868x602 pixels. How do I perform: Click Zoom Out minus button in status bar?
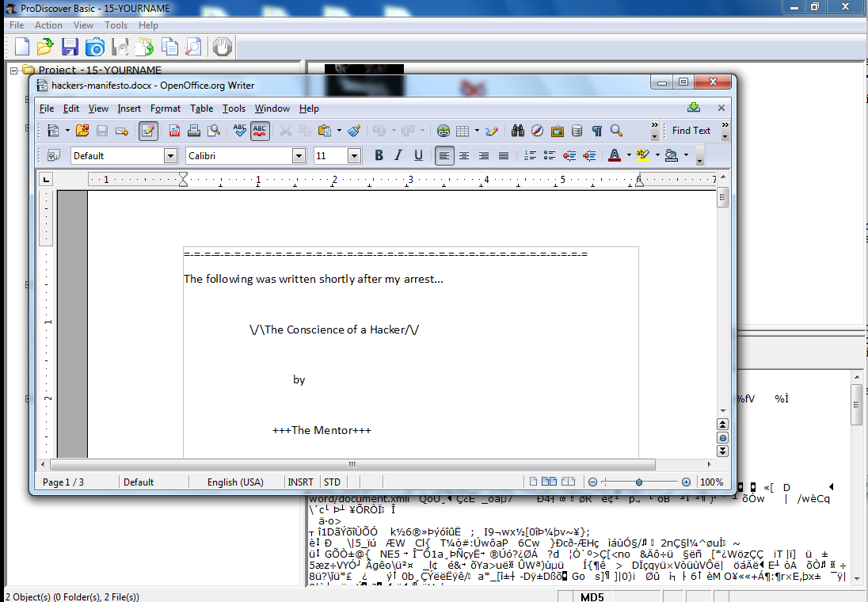592,482
